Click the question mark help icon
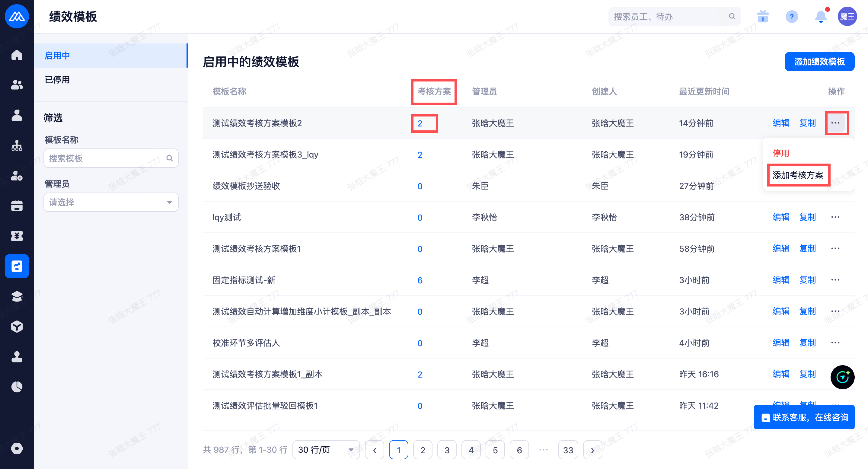The image size is (868, 469). coord(792,17)
